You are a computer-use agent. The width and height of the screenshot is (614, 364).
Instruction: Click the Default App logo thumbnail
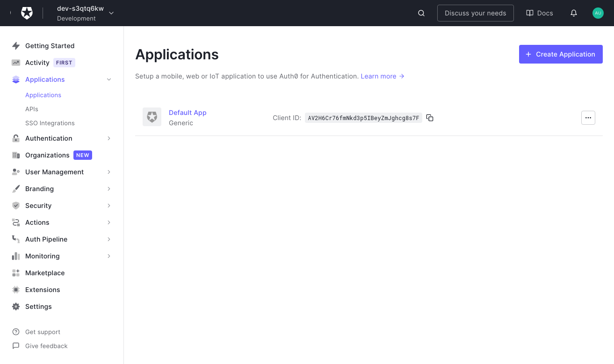pyautogui.click(x=152, y=117)
